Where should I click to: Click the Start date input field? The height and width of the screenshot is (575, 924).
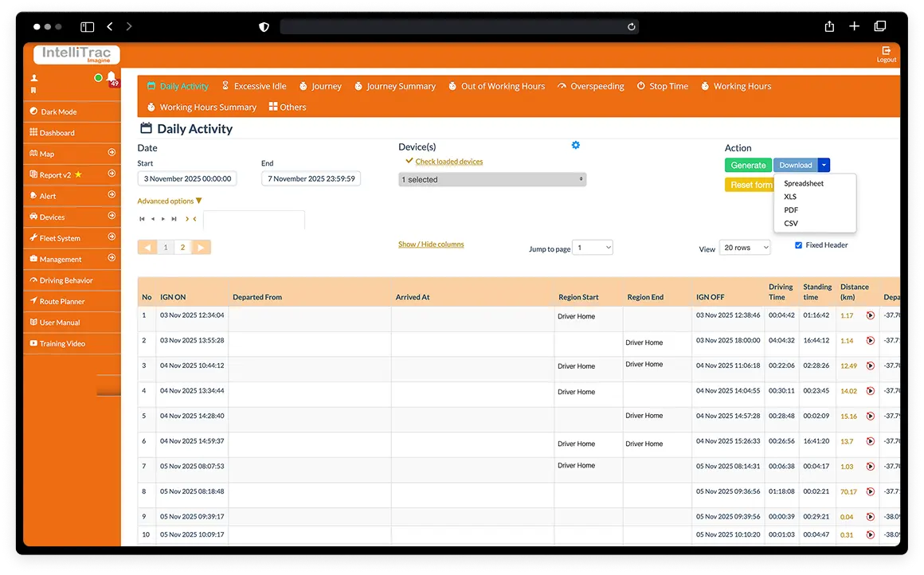tap(187, 179)
